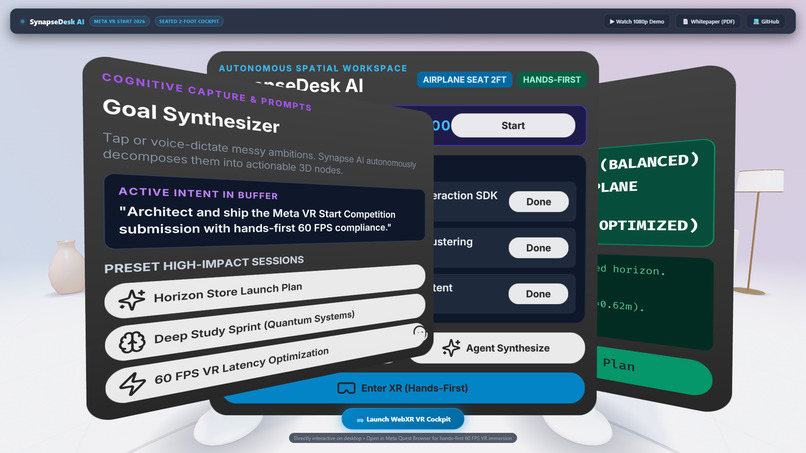
Task: Select Deep Study Sprint (Quantum Systems) preset
Action: tap(264, 328)
